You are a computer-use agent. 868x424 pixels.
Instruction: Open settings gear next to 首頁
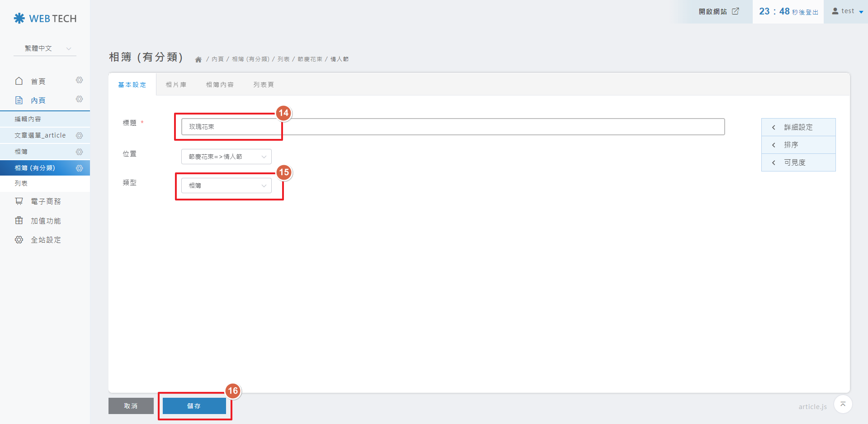[x=79, y=81]
